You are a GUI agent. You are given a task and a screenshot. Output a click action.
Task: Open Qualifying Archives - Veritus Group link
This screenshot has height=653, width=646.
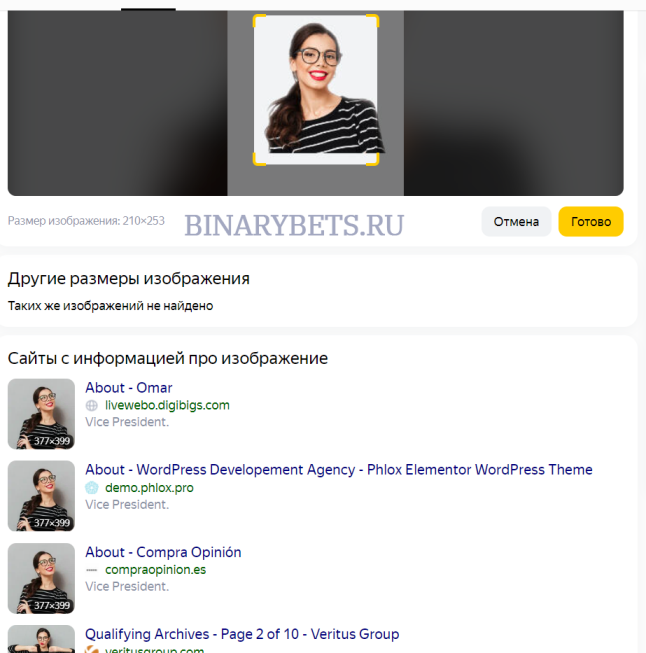coord(242,634)
